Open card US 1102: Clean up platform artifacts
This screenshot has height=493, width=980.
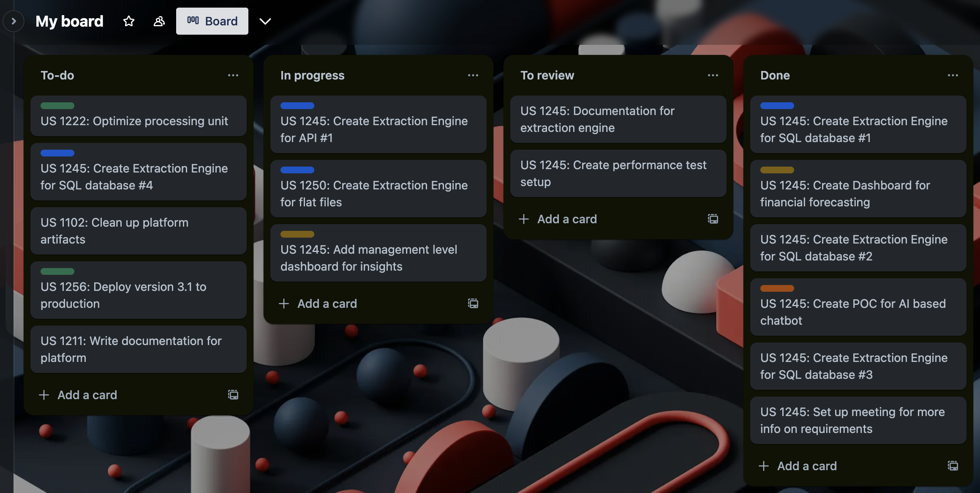pos(139,231)
